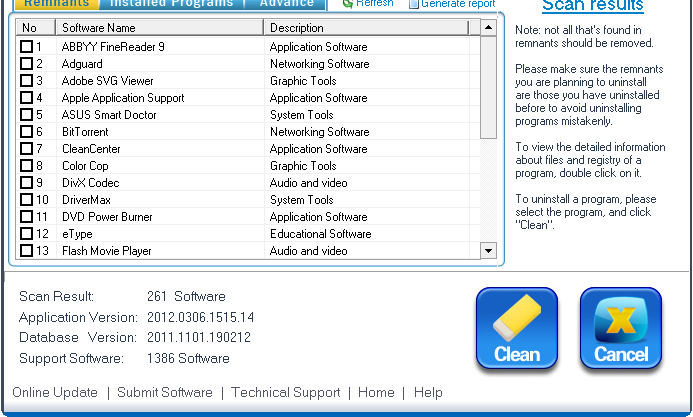The image size is (693, 417).
Task: Click the application version 2012.0306.1515.14
Action: coord(200,317)
